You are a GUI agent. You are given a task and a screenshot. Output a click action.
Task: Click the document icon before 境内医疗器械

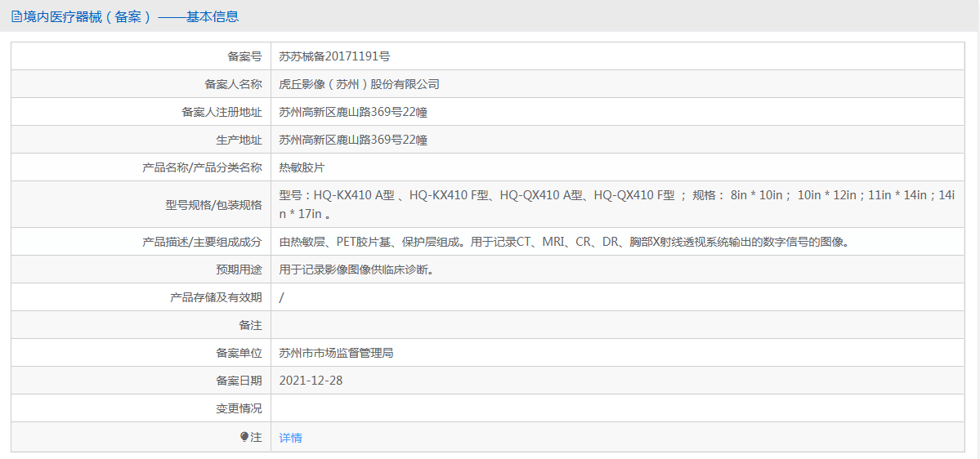click(17, 17)
